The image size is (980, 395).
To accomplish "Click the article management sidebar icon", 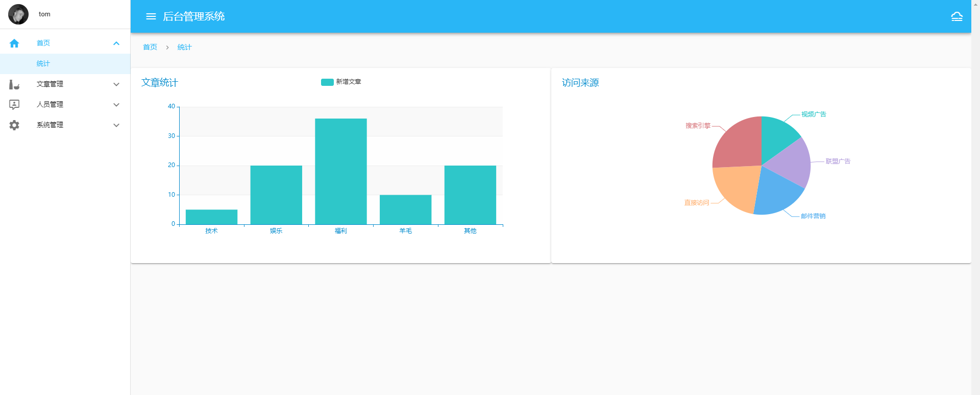I will pyautogui.click(x=14, y=84).
